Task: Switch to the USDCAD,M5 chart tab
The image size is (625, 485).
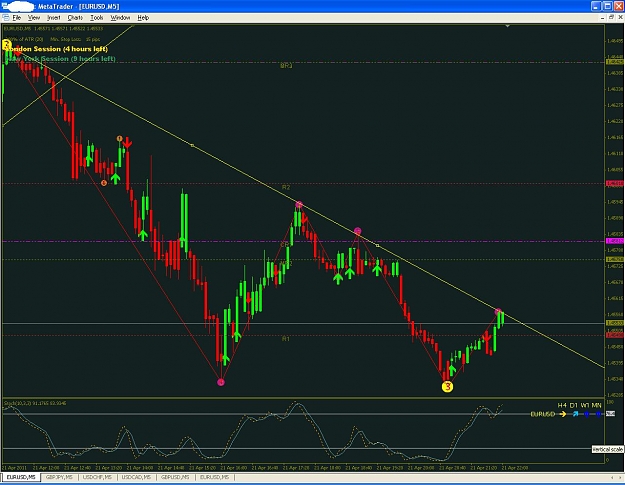Action: [136, 477]
